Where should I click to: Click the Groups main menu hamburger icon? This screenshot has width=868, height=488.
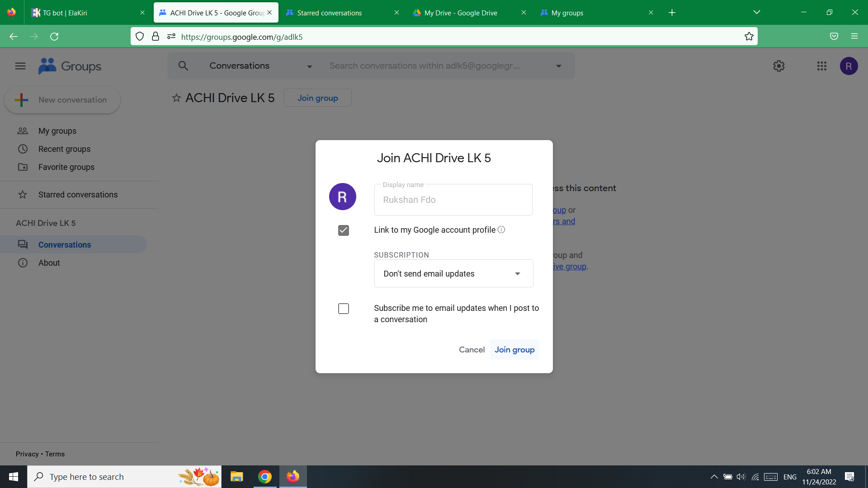coord(20,66)
